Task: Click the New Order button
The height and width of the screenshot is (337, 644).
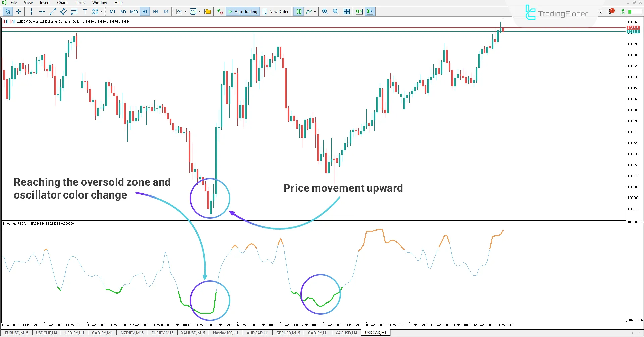Action: [276, 11]
